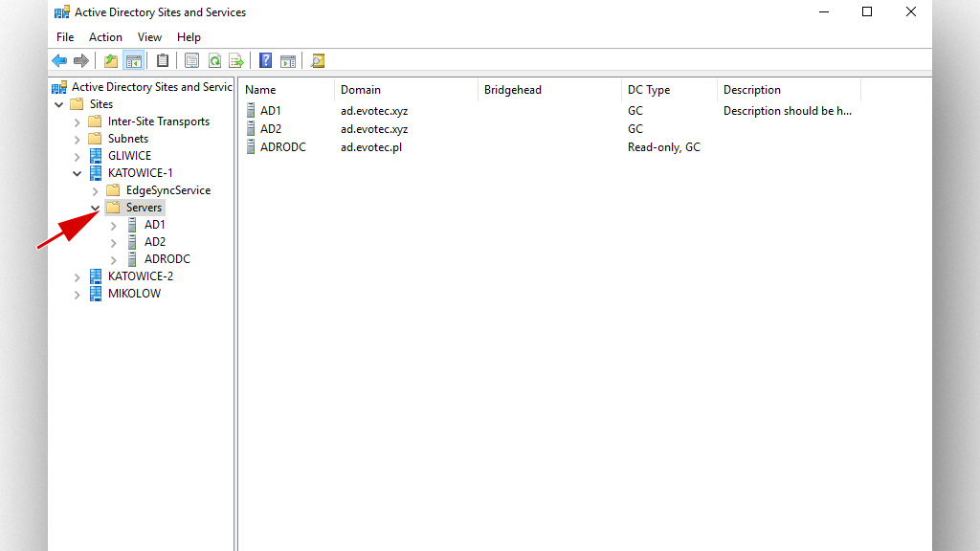
Task: Maximize the Active Directory Sites and Services window
Action: (867, 11)
